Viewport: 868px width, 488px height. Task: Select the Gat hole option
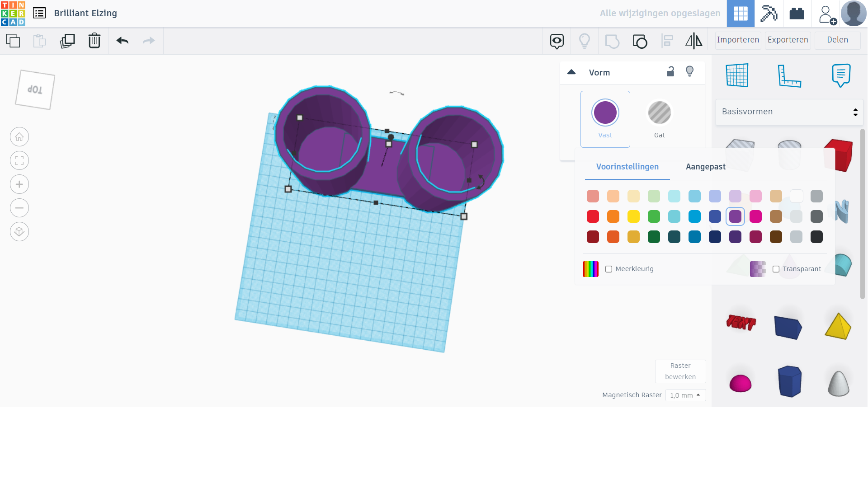click(x=660, y=119)
